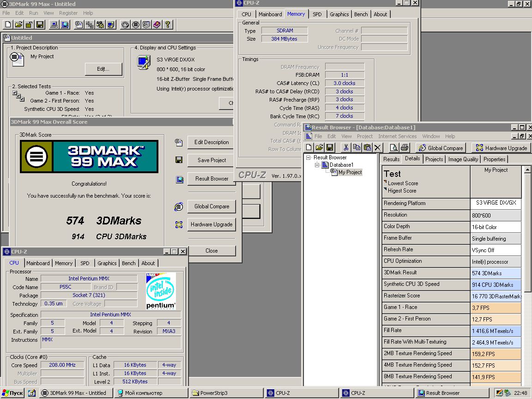Click the scroll up arrow in Result Browser details
Viewport: 532px width, 399px height.
point(527,169)
